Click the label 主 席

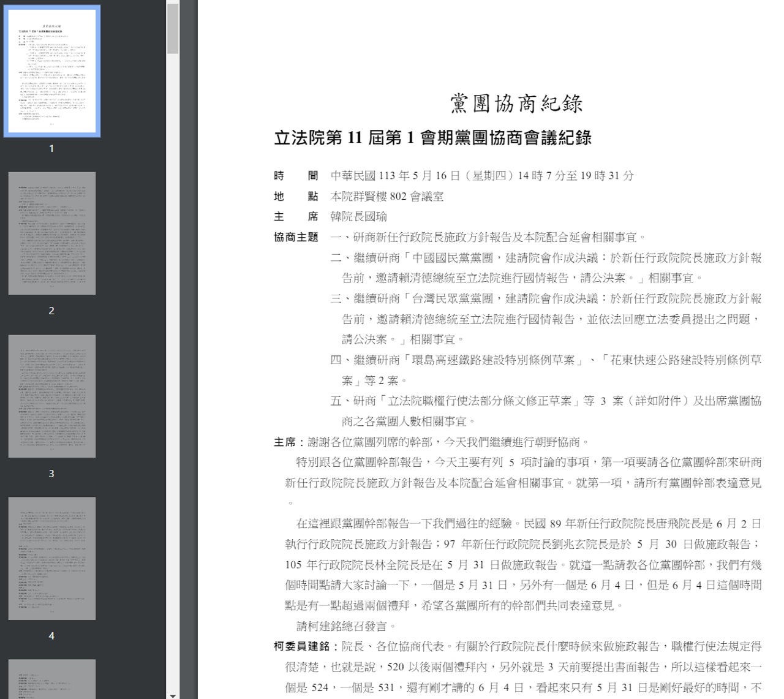296,217
